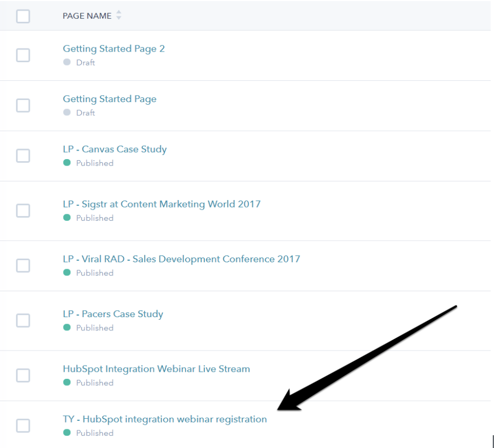Open TY - HubSpot integration webinar registration page
The height and width of the screenshot is (448, 496).
[165, 419]
